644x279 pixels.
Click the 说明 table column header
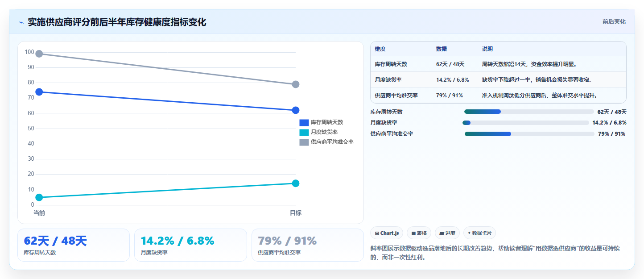[487, 49]
